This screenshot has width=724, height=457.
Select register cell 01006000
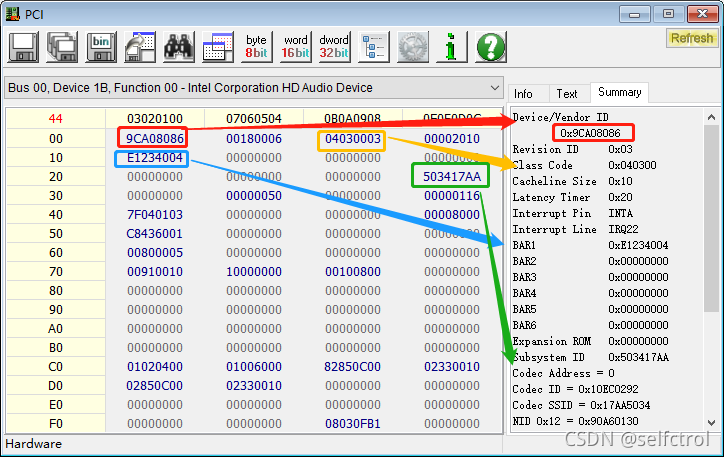pos(254,367)
